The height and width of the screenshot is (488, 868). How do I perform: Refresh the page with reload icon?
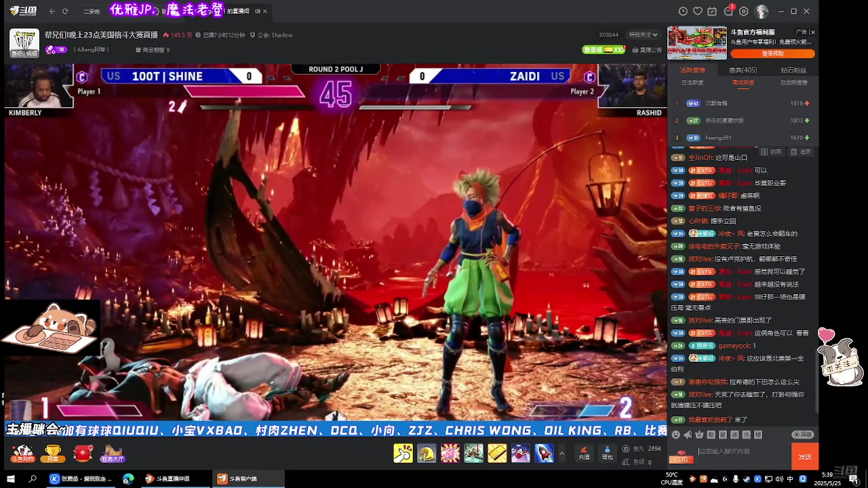pyautogui.click(x=65, y=12)
